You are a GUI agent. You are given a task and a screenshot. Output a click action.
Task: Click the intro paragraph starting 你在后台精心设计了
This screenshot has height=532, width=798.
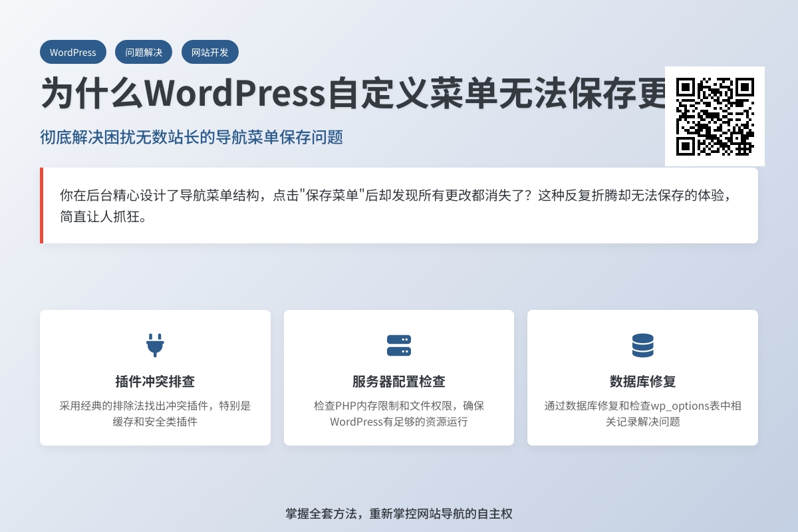tap(399, 205)
